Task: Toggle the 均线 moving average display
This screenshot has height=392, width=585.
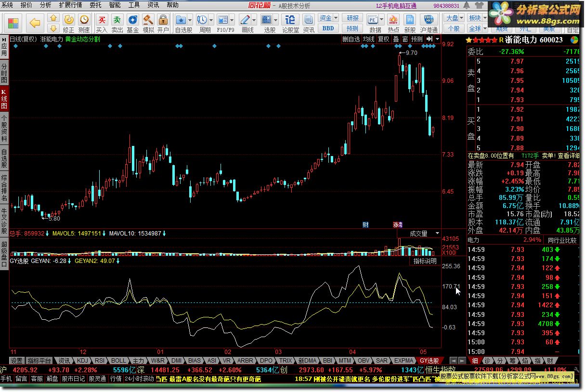Action: [x=369, y=39]
